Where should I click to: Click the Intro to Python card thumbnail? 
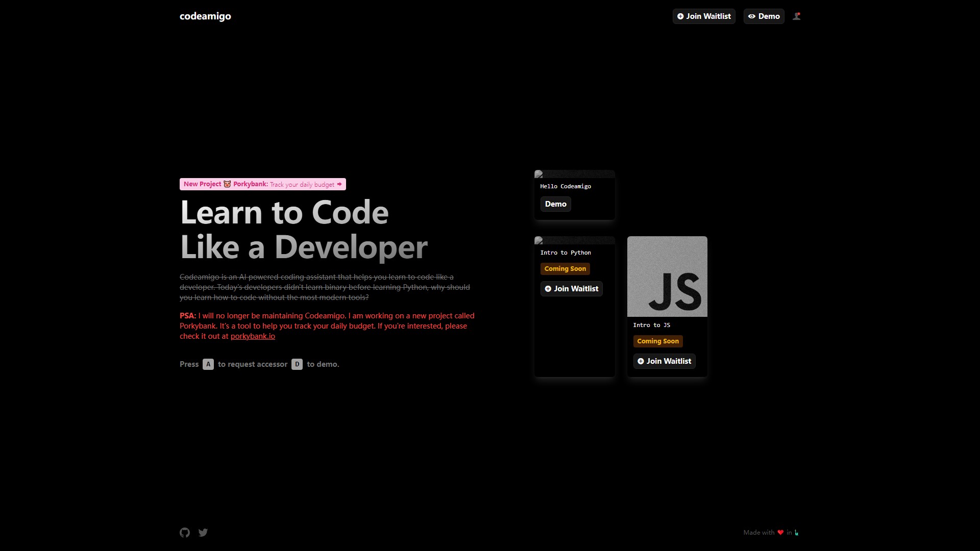pyautogui.click(x=574, y=240)
